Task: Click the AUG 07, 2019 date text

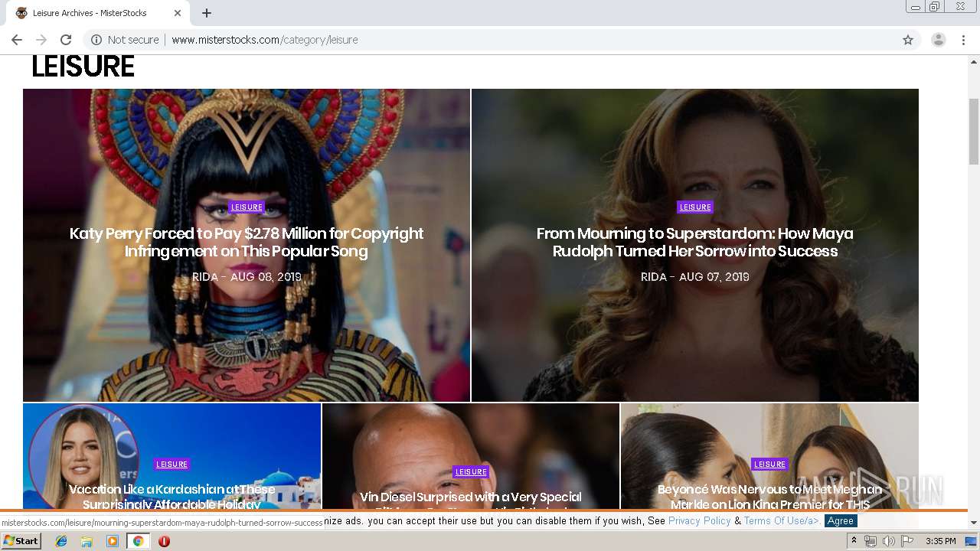Action: pos(714,277)
